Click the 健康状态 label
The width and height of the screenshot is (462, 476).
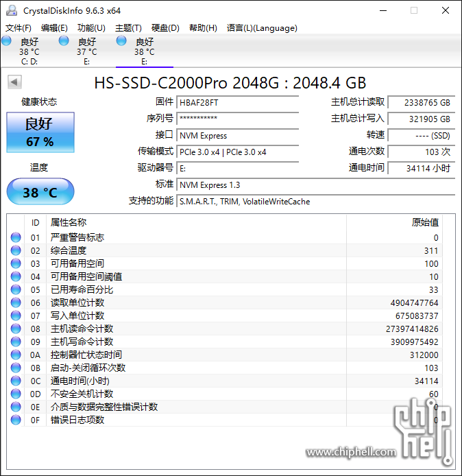point(39,102)
